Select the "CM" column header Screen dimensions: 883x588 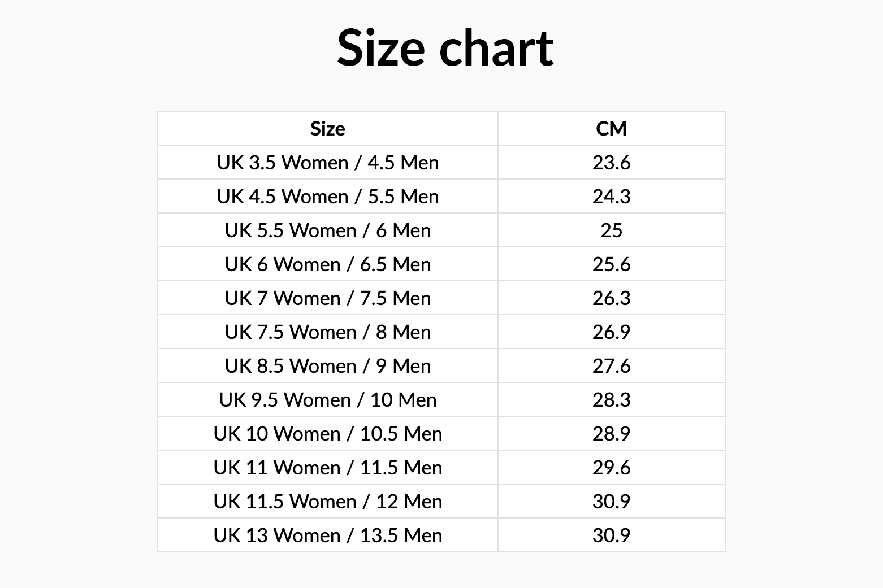(611, 129)
